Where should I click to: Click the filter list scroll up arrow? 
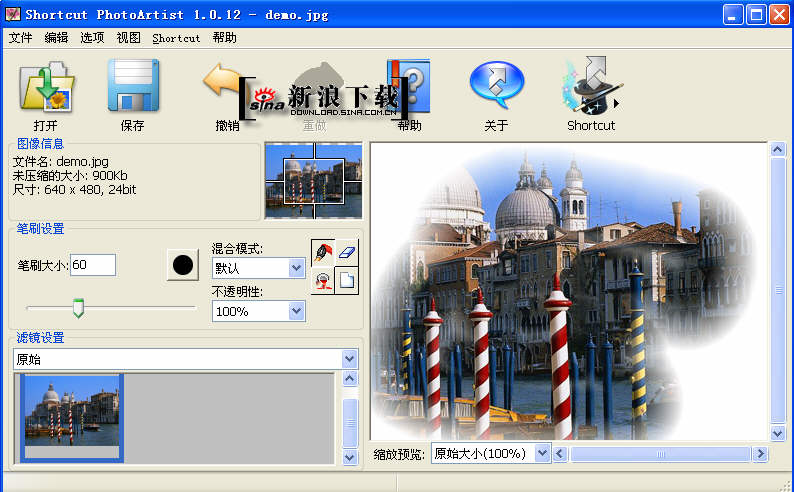point(350,379)
